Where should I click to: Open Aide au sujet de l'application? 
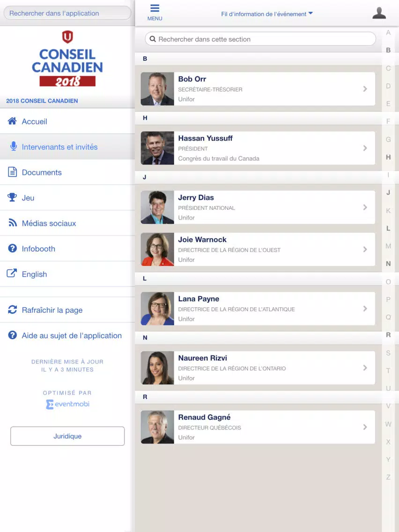click(67, 335)
